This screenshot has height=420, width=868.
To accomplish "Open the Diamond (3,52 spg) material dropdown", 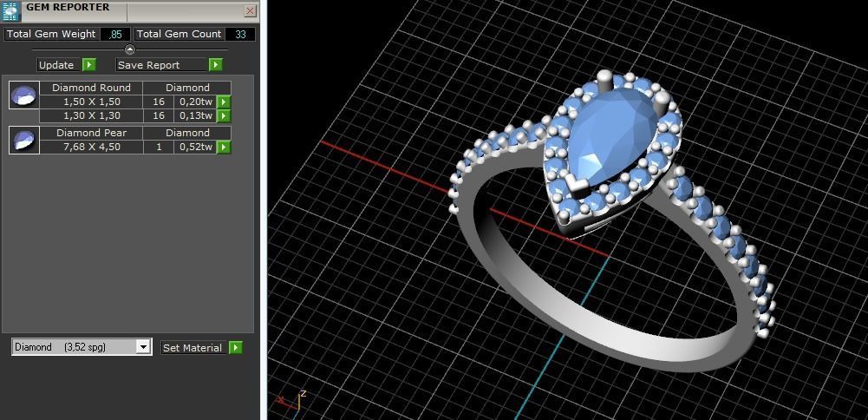I will click(x=82, y=347).
